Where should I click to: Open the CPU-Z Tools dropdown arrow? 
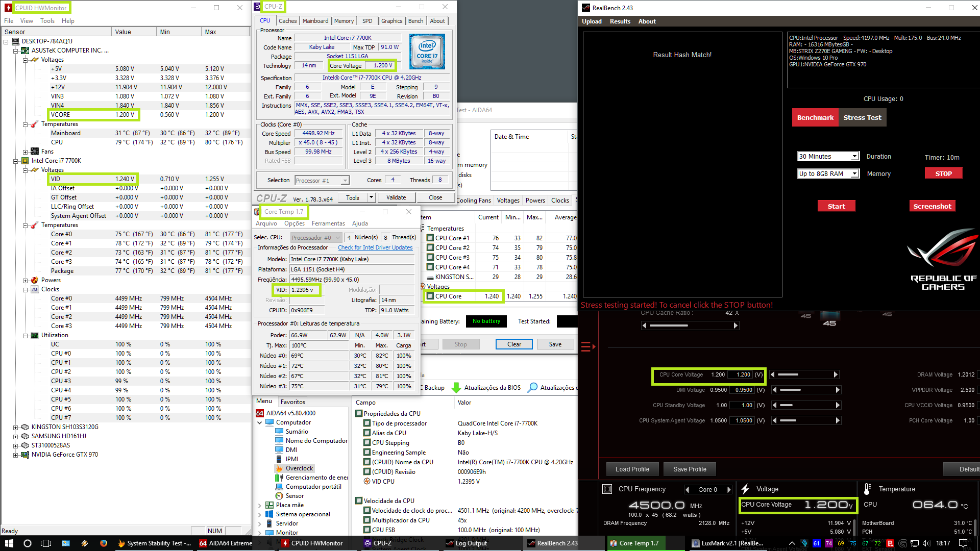(372, 197)
